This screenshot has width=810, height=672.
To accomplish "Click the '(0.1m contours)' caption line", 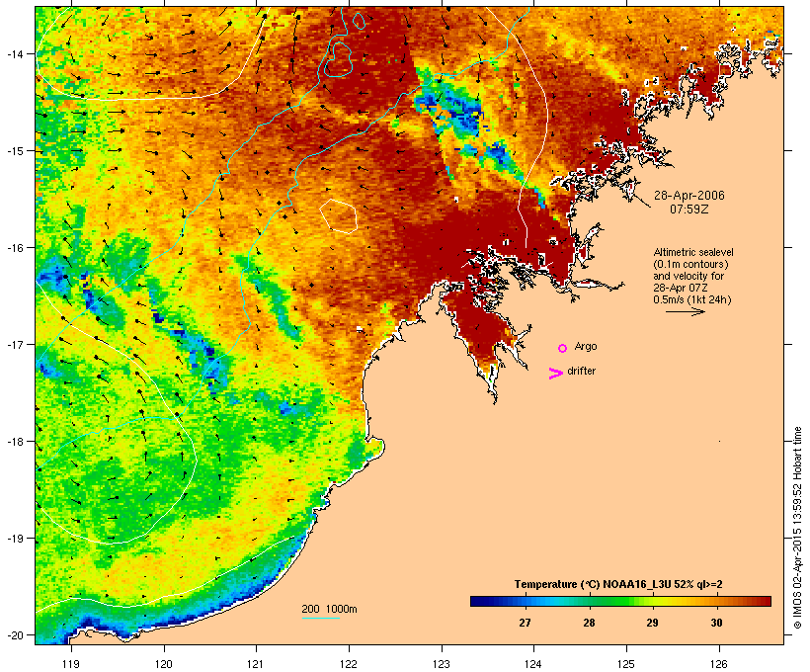I will 690,264.
